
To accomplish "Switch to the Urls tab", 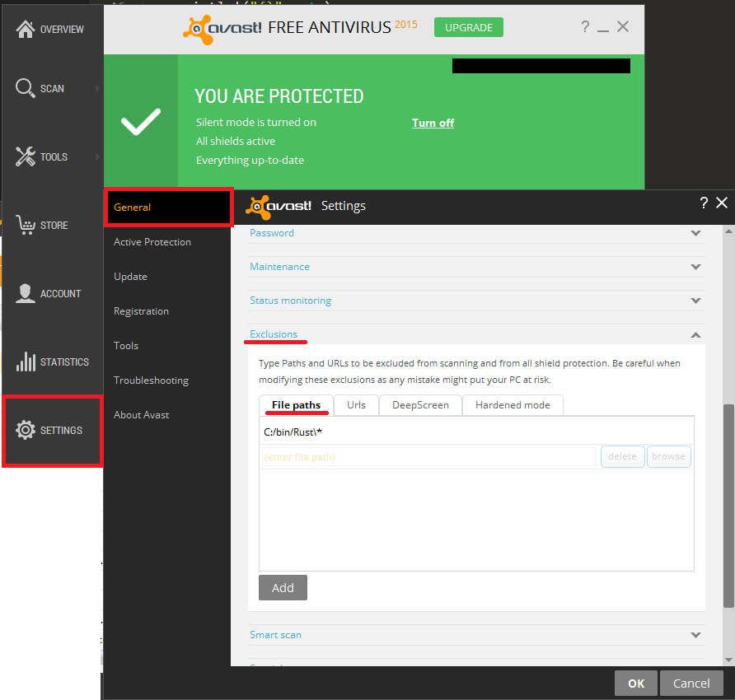I will [356, 405].
